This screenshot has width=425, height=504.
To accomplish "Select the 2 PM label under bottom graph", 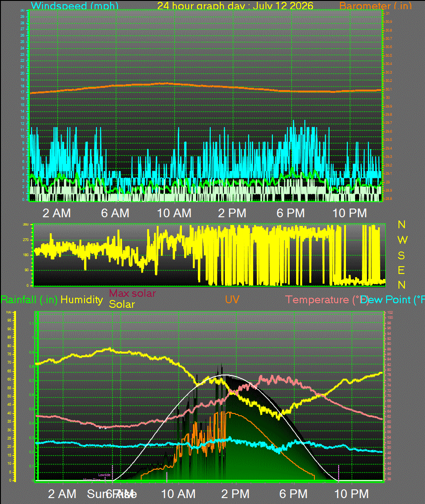I will point(235,494).
